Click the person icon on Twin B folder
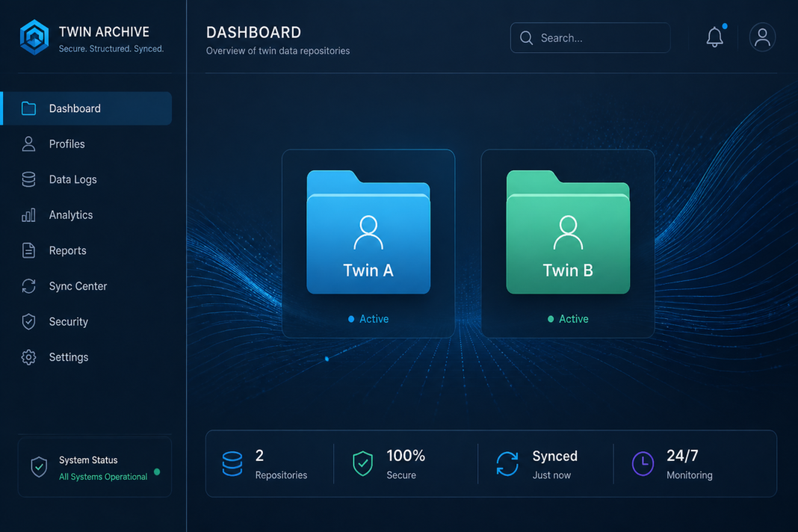798x532 pixels. click(568, 232)
